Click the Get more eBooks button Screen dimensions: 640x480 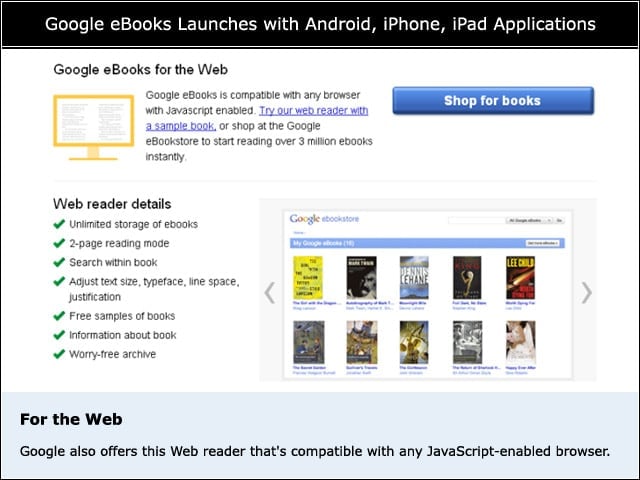(x=543, y=243)
